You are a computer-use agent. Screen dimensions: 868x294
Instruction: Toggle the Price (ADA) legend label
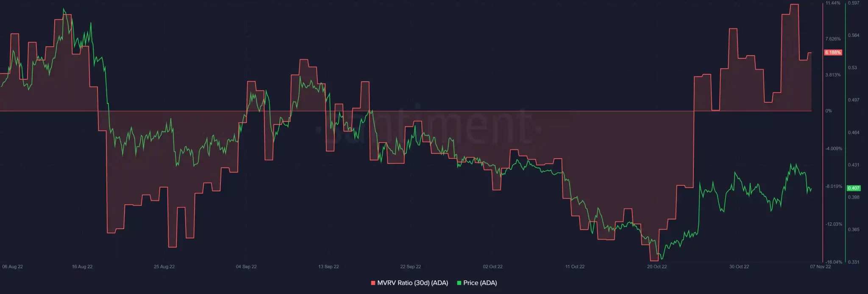(x=480, y=283)
